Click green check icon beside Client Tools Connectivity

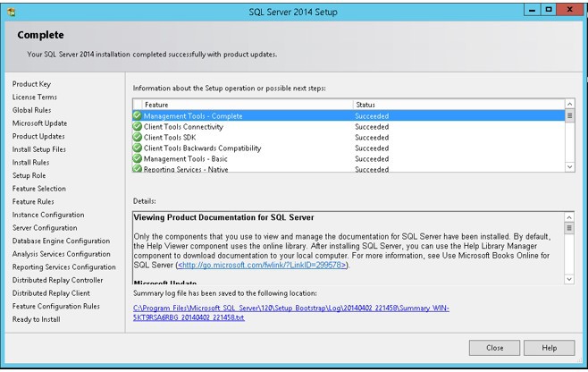pos(138,126)
